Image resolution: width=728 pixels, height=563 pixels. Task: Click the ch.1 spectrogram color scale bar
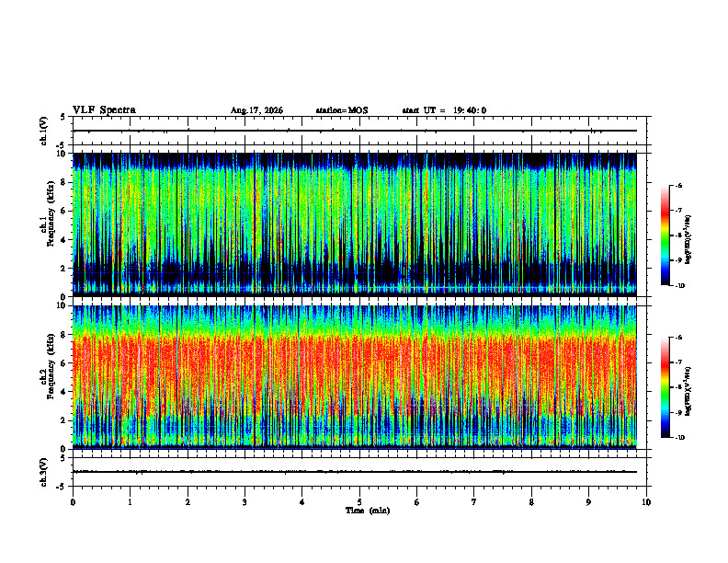pyautogui.click(x=665, y=236)
